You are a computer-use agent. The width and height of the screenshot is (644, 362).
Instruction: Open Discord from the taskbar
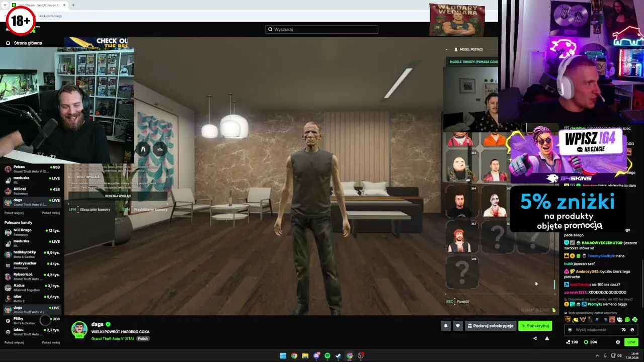316,356
